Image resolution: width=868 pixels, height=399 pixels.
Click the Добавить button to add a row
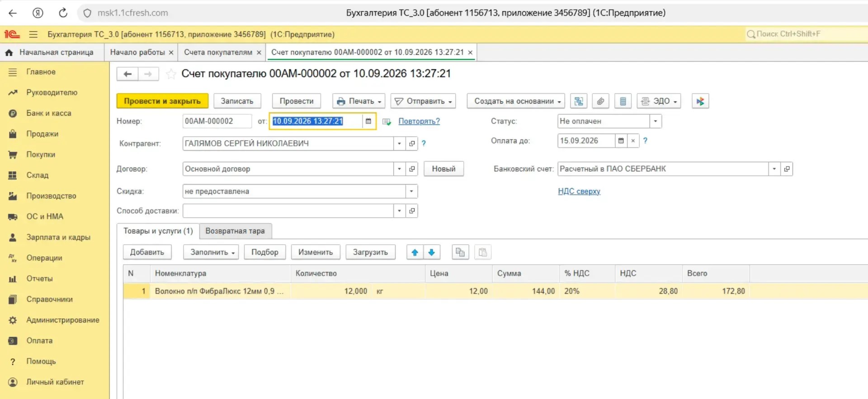click(147, 252)
